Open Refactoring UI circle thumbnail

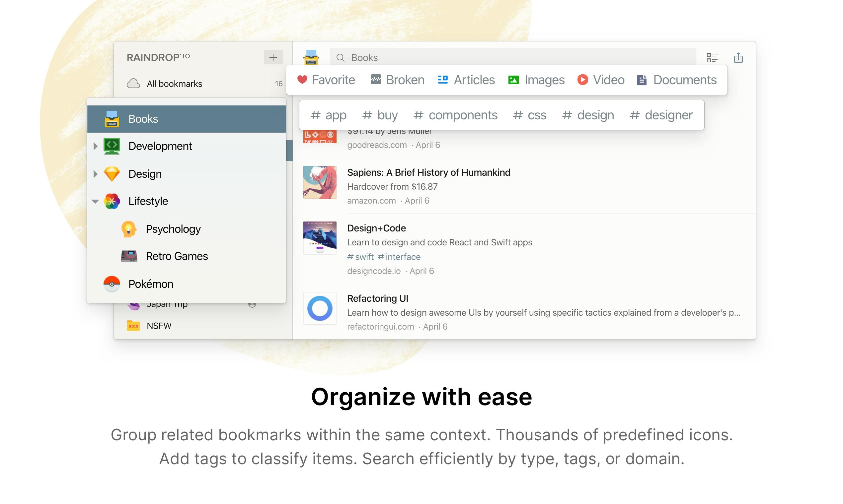[320, 308]
